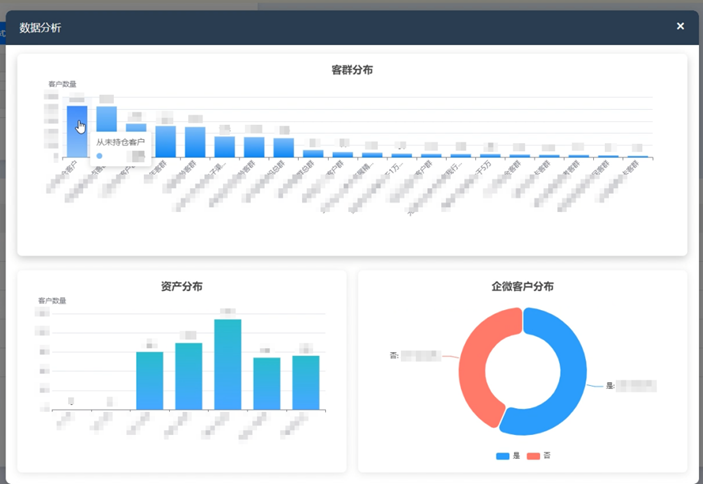Click 客户数量 axis label in 资产分布
This screenshot has height=484, width=703.
pos(52,300)
